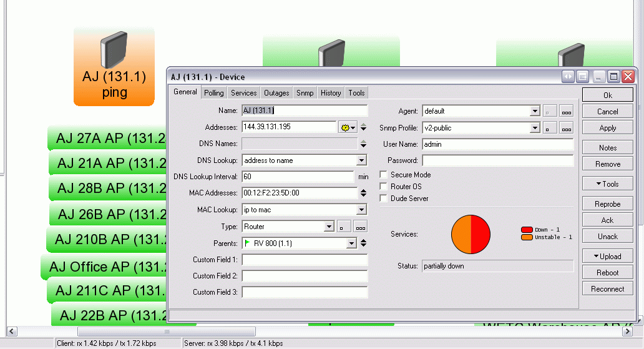Click the Reboot button
The width and height of the screenshot is (644, 349).
point(607,273)
